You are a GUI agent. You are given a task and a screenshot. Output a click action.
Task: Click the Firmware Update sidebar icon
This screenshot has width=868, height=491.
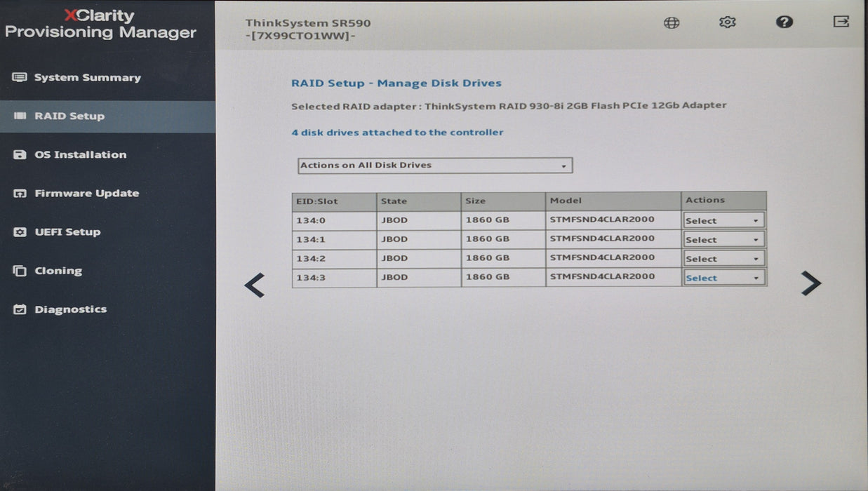pos(20,194)
